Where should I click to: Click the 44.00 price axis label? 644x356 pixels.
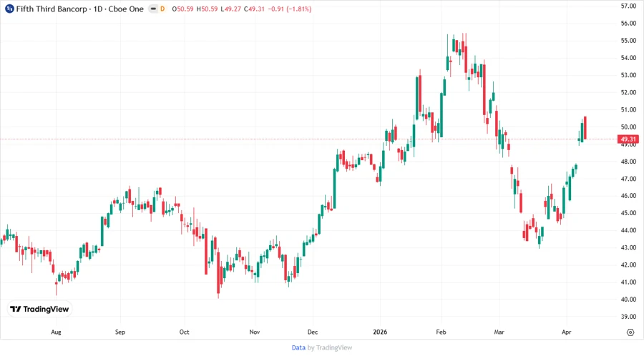(628, 230)
